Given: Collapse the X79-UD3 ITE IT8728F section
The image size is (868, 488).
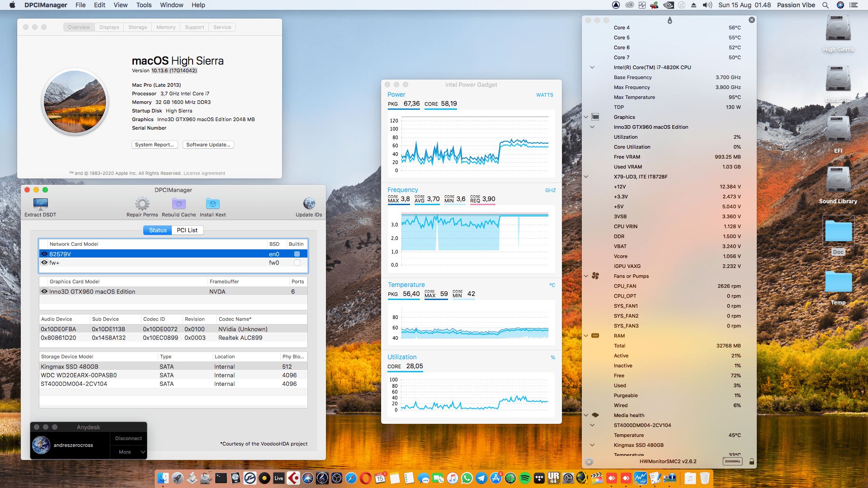Looking at the screenshot, I should (586, 177).
